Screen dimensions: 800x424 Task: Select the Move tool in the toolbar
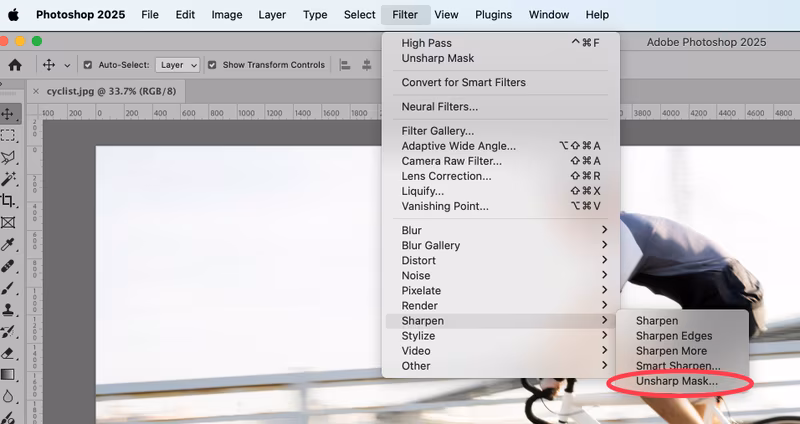(x=8, y=114)
